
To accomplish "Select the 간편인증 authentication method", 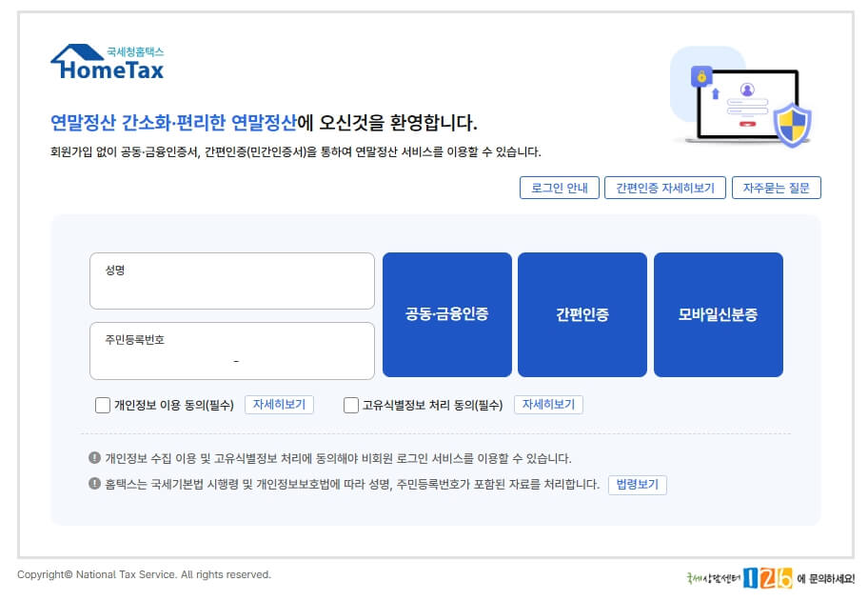I will pyautogui.click(x=582, y=314).
